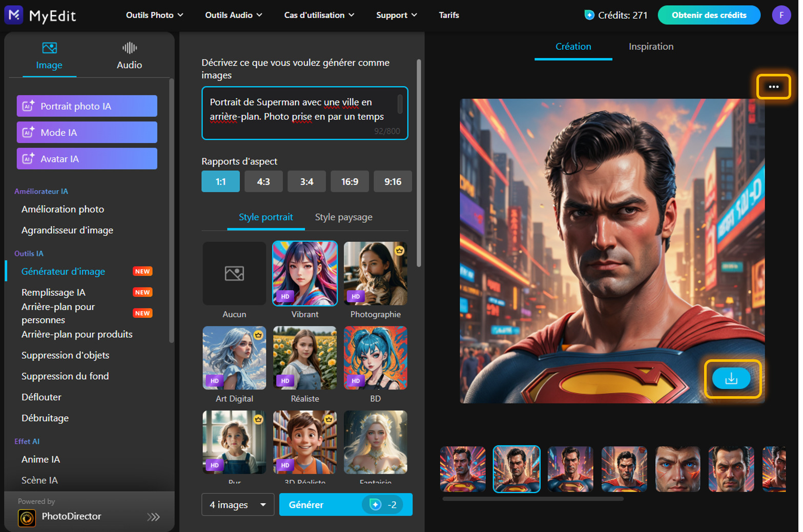Screen dimensions: 803x532
Task: Click the credit icon on Générer button
Action: coord(376,505)
